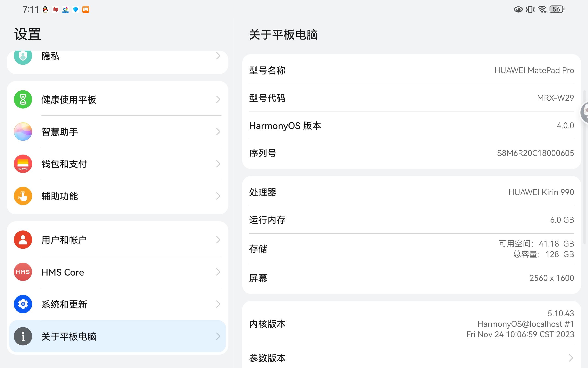
Task: Tap the 存储 label
Action: pyautogui.click(x=258, y=249)
